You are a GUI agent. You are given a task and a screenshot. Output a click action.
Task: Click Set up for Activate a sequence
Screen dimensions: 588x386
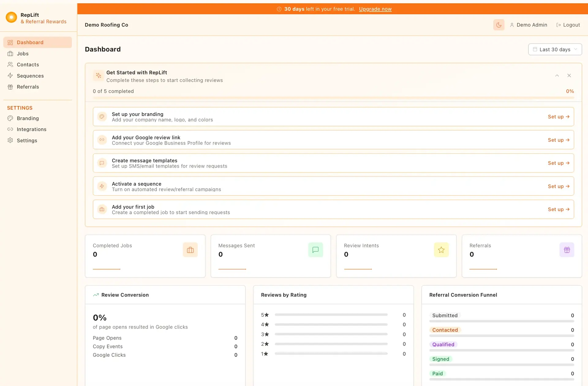(x=559, y=186)
